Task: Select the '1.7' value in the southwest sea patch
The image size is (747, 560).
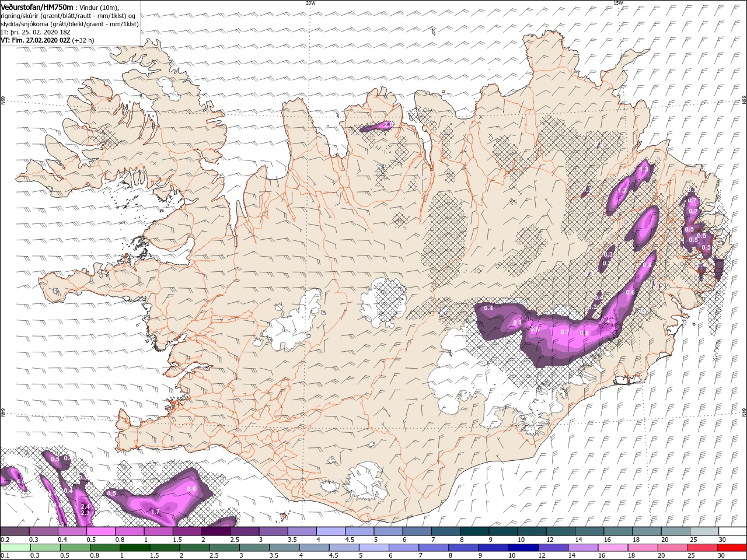Action: tap(155, 512)
